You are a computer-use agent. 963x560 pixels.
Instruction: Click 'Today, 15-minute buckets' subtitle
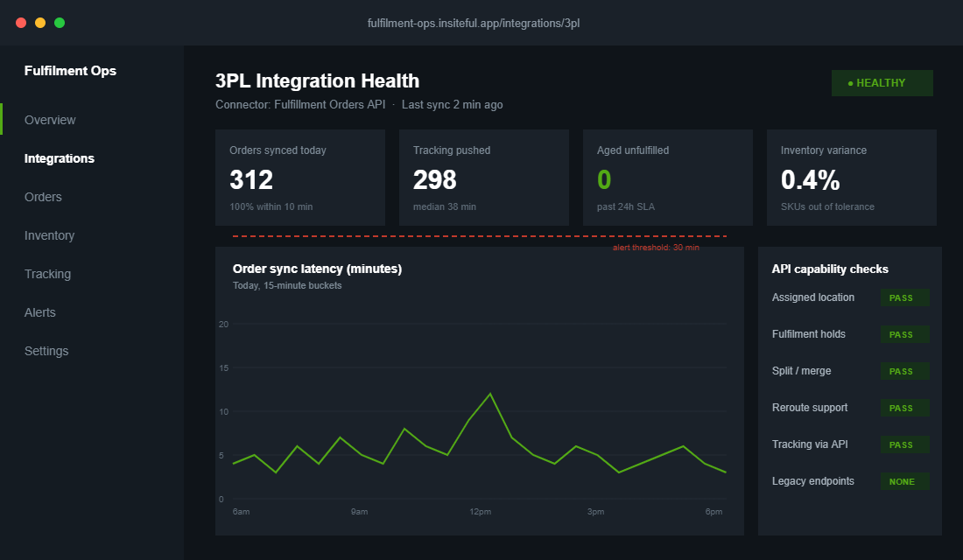coord(287,285)
